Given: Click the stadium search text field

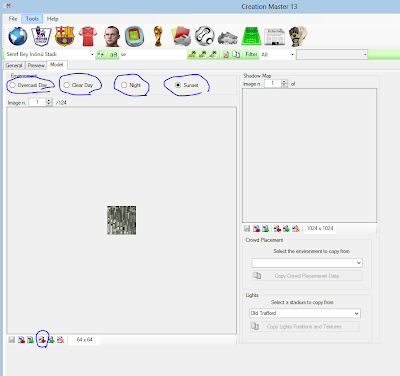Looking at the screenshot, I should click(153, 54).
